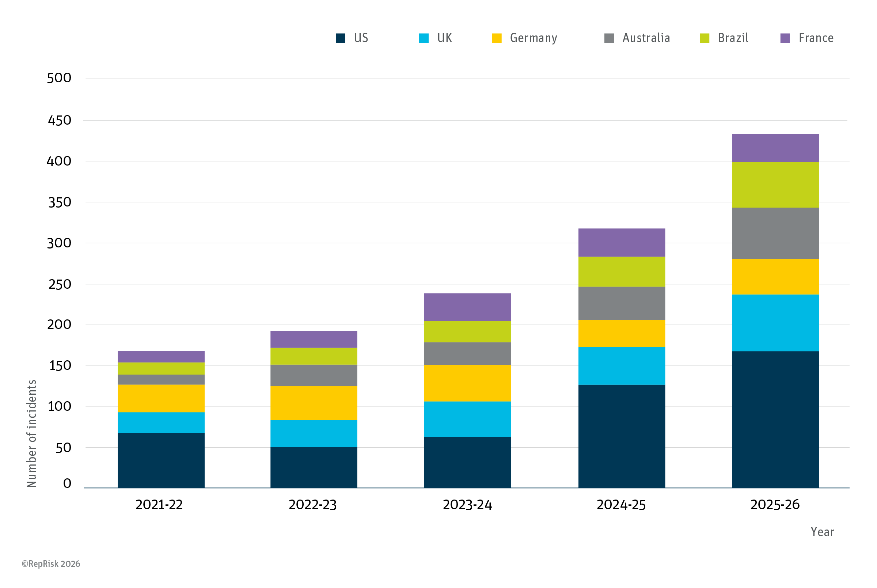This screenshot has height=588, width=877.
Task: Click the 250 y-axis tick label
Action: pyautogui.click(x=60, y=284)
